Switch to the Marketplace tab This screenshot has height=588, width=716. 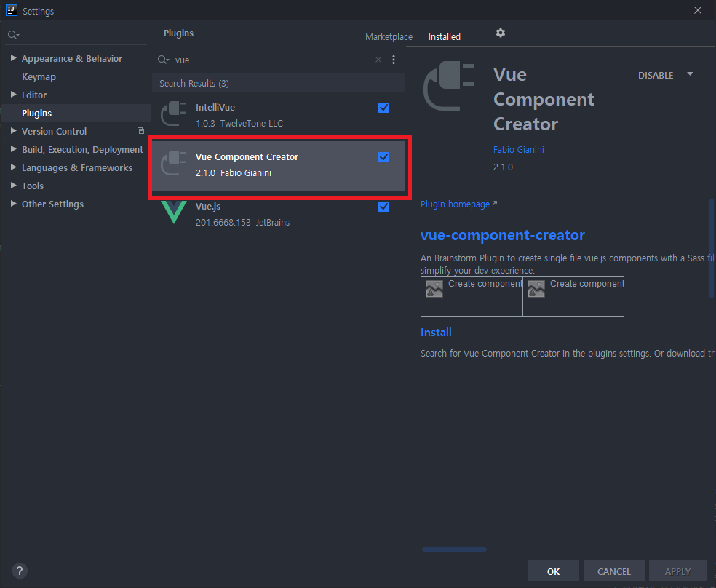point(389,37)
